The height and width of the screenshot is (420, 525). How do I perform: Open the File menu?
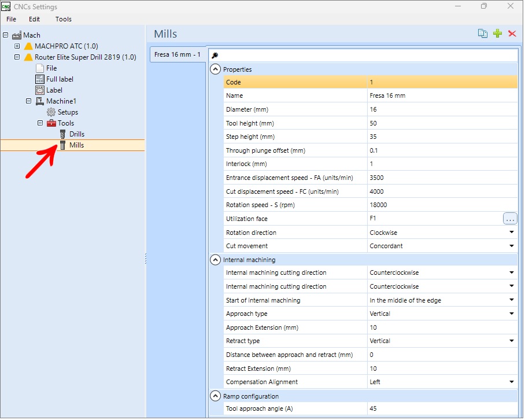point(11,19)
